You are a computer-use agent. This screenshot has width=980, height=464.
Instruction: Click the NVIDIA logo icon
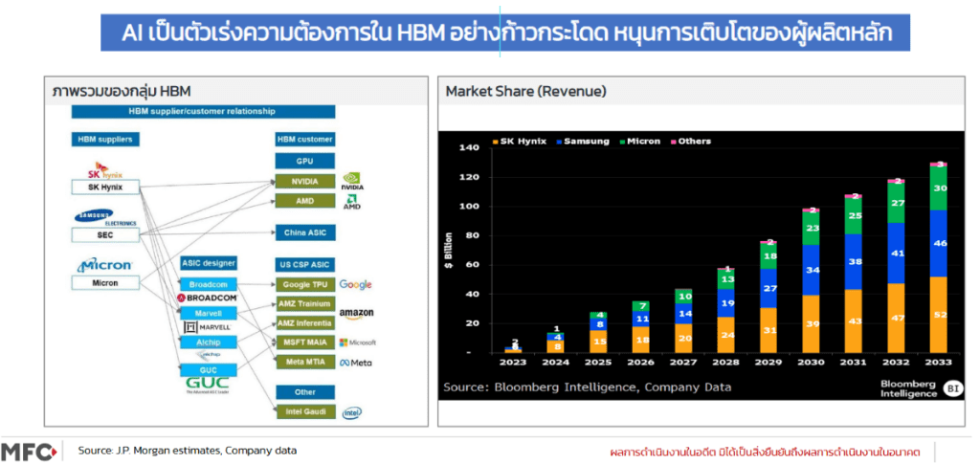pyautogui.click(x=351, y=178)
